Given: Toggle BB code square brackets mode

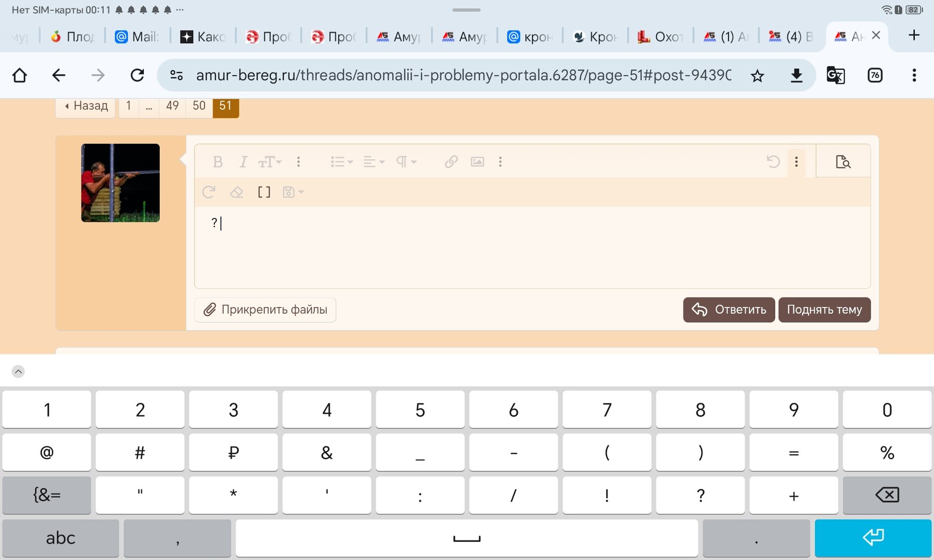Looking at the screenshot, I should pos(264,192).
